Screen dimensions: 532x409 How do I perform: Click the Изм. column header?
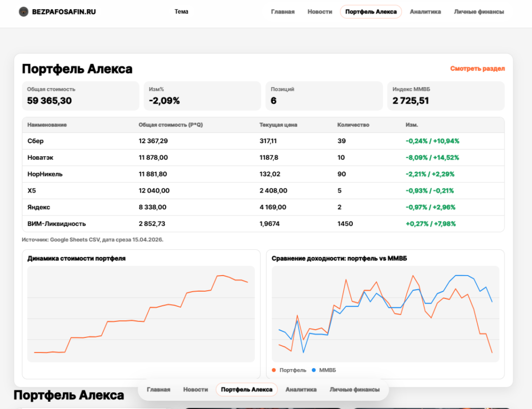(x=411, y=125)
